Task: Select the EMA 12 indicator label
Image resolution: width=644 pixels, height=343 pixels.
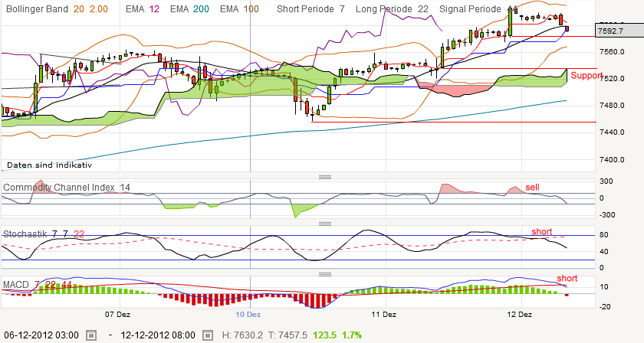Action: (142, 9)
